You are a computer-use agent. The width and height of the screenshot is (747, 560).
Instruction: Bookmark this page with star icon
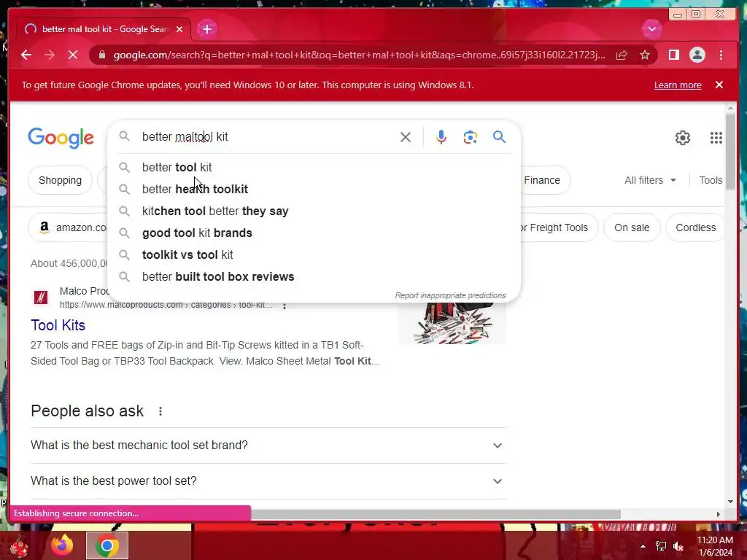coord(645,55)
